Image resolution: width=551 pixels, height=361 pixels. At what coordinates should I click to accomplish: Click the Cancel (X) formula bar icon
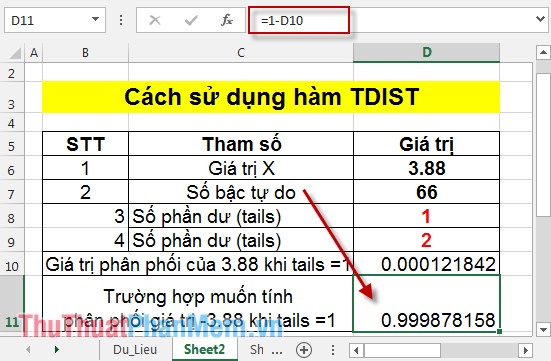point(155,20)
